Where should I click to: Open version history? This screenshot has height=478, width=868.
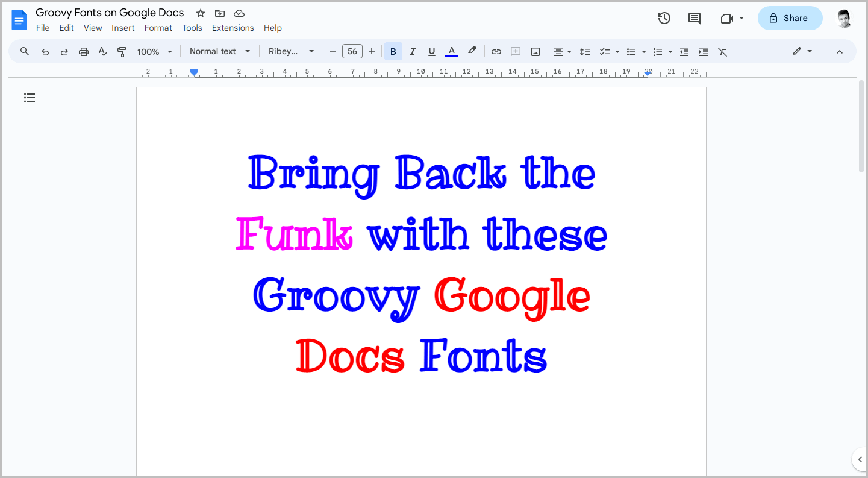[664, 18]
